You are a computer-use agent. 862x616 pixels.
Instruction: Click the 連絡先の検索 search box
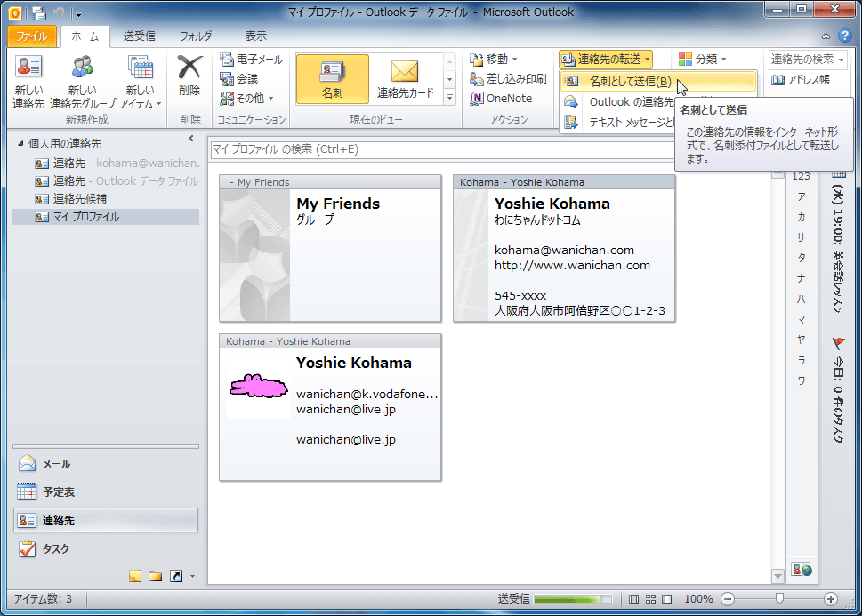807,59
